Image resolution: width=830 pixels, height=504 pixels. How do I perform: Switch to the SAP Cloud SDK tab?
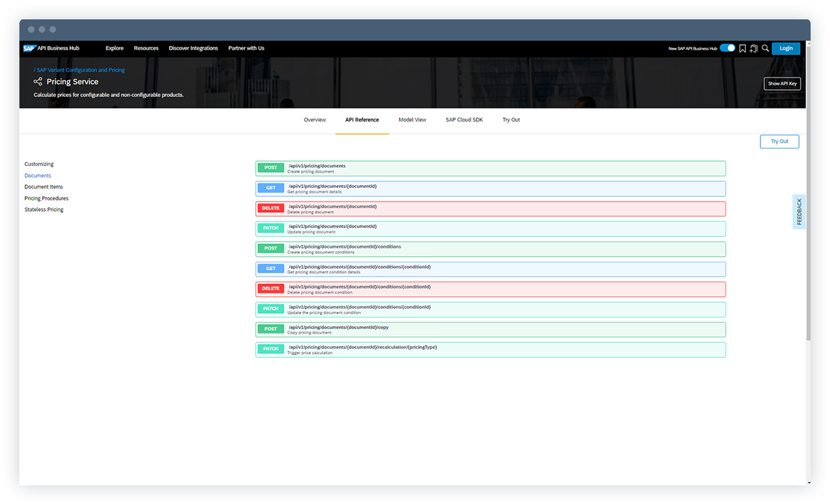[x=463, y=120]
